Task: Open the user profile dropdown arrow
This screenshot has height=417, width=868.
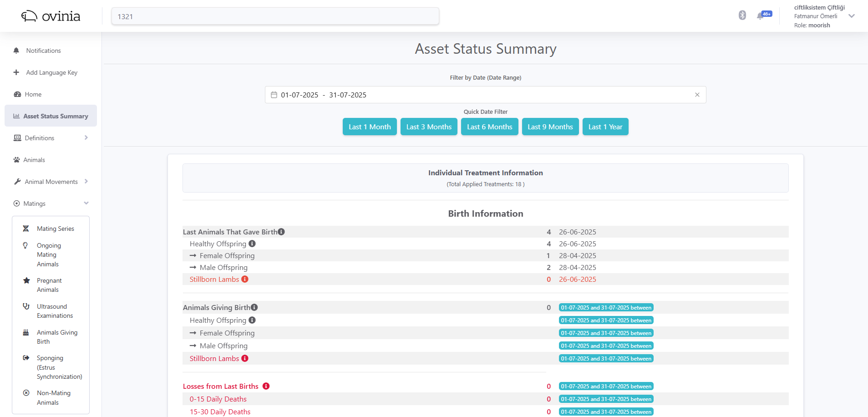Action: (852, 16)
